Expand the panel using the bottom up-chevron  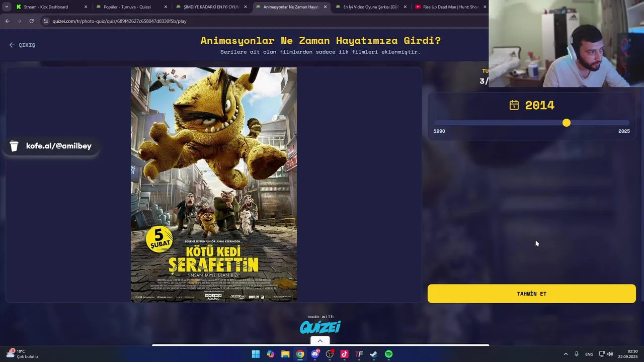point(320,341)
